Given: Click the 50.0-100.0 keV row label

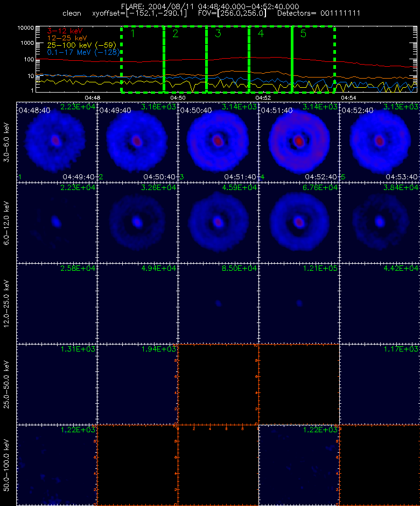Looking at the screenshot, I should point(6,465).
